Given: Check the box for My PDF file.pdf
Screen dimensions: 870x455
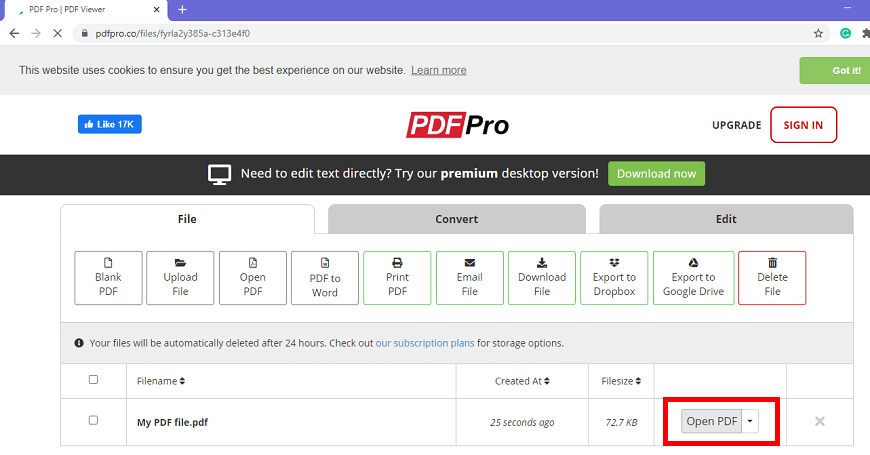Looking at the screenshot, I should point(93,420).
